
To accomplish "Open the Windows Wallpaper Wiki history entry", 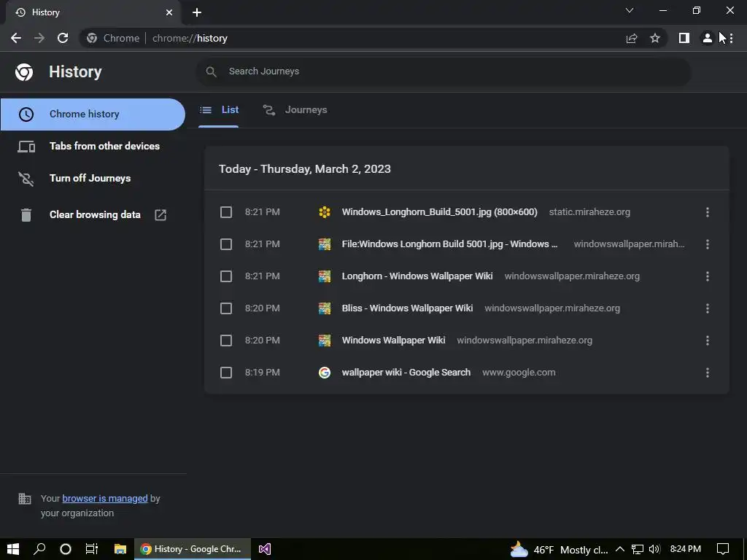I will click(x=393, y=341).
